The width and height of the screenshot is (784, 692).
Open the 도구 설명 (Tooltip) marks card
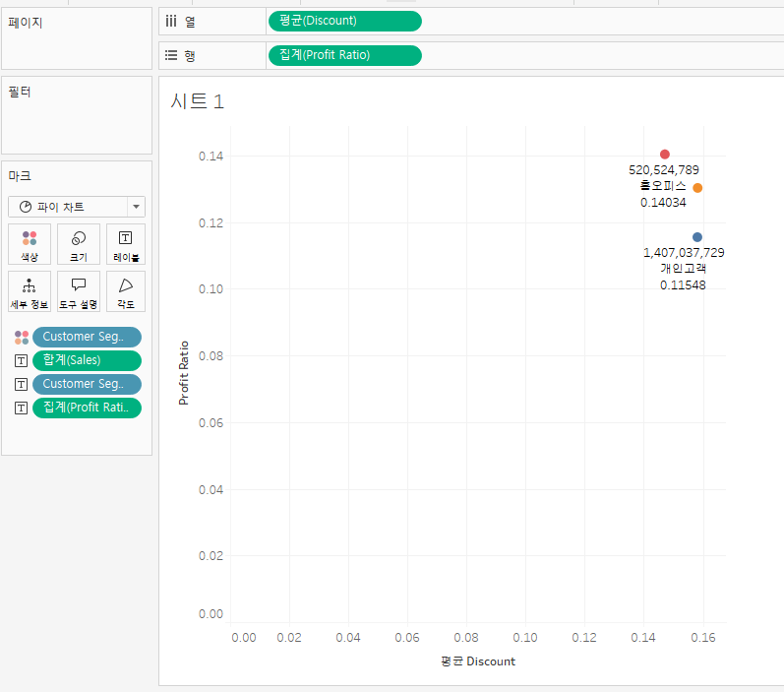79,291
